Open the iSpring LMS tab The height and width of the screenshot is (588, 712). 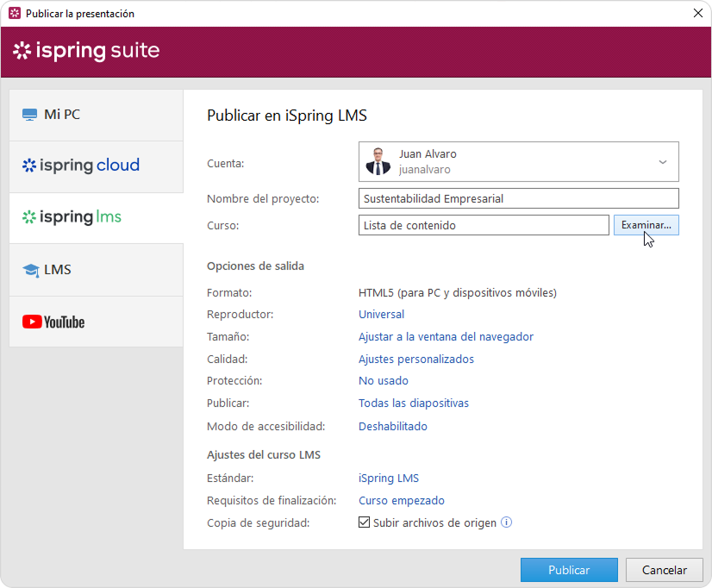[96, 217]
